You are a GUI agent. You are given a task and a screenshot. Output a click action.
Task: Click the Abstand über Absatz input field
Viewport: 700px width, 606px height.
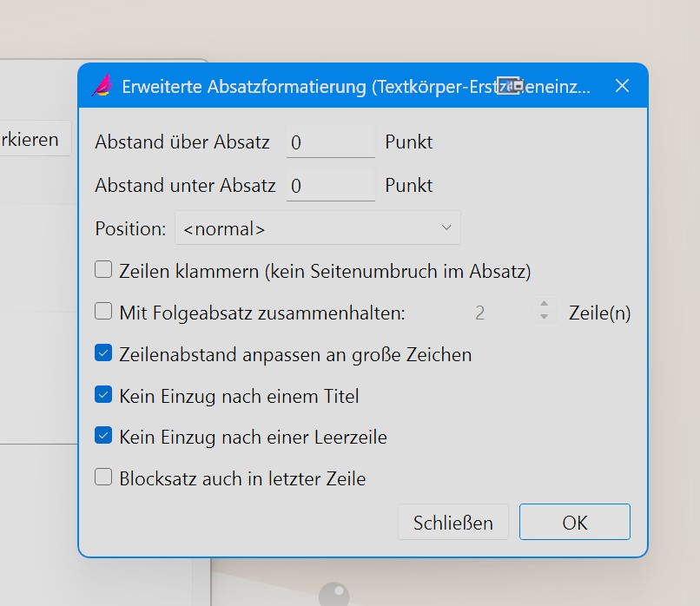coord(330,142)
